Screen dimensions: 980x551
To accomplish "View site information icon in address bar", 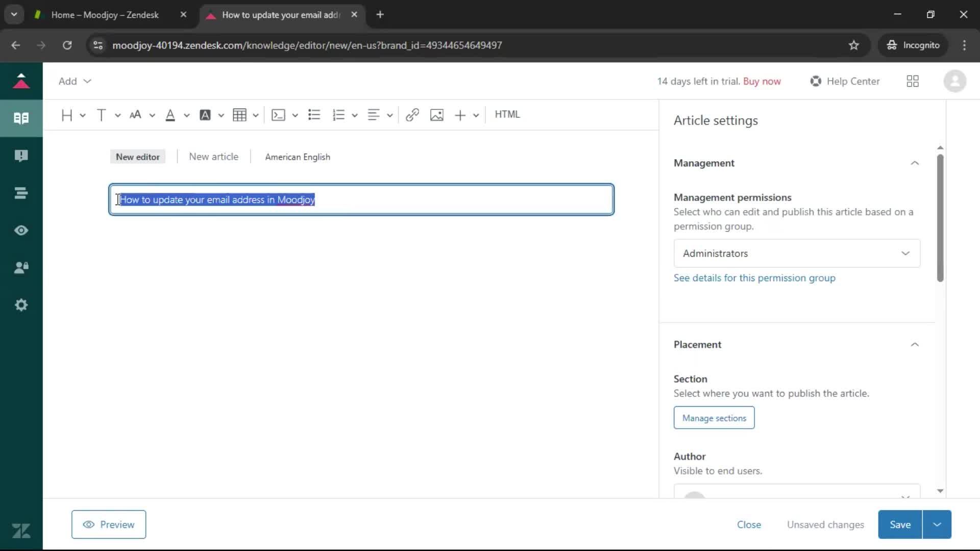I will tap(98, 45).
